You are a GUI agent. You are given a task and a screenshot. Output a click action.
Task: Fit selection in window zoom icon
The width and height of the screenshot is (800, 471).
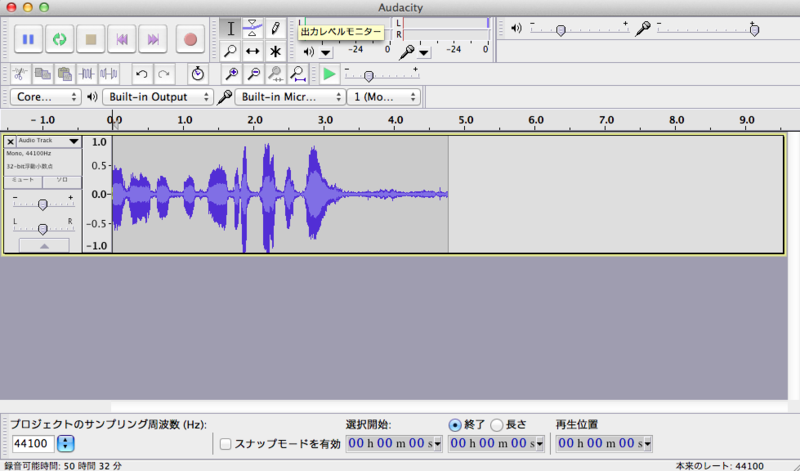276,75
